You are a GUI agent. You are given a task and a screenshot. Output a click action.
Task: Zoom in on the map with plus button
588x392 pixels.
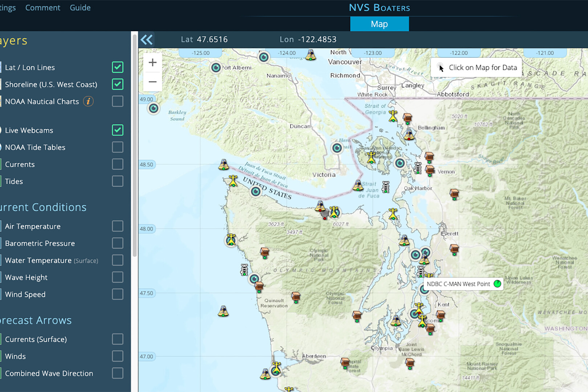click(153, 62)
